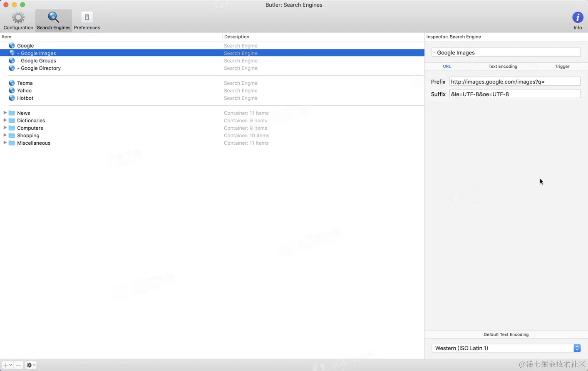
Task: Select the Hotbot search engine row
Action: pyautogui.click(x=212, y=98)
